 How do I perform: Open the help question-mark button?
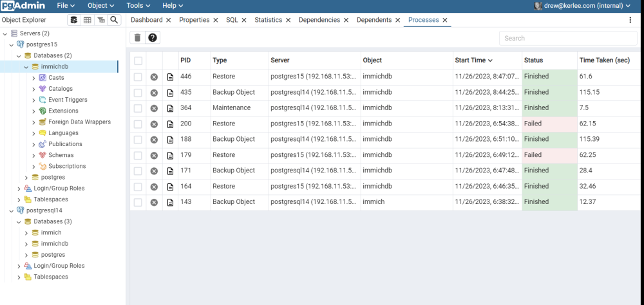click(x=153, y=38)
